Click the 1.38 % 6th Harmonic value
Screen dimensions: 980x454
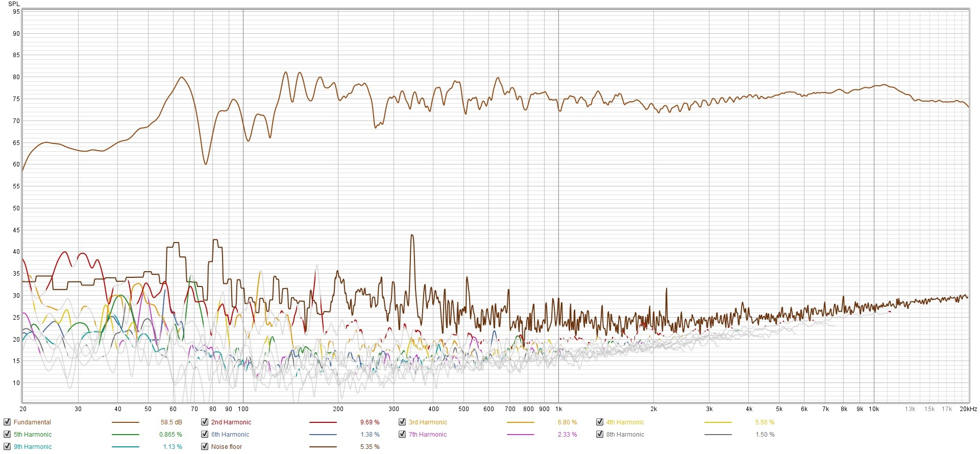(x=370, y=435)
